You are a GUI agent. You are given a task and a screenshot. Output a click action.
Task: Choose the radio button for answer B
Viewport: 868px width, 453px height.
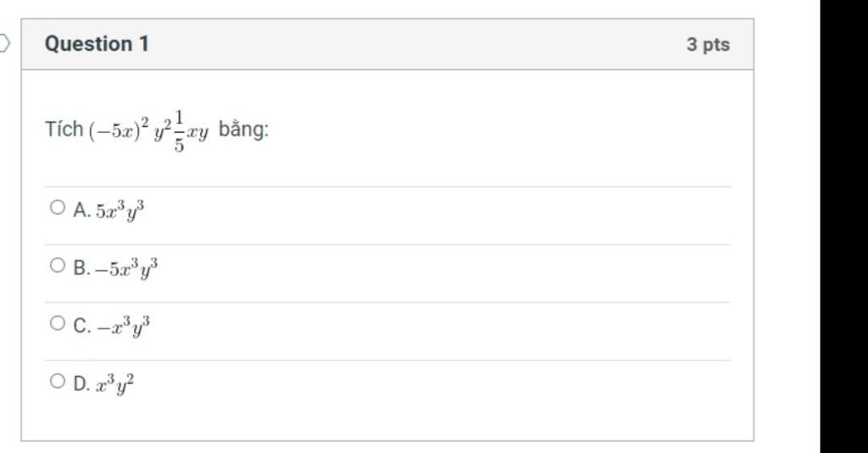pyautogui.click(x=57, y=266)
